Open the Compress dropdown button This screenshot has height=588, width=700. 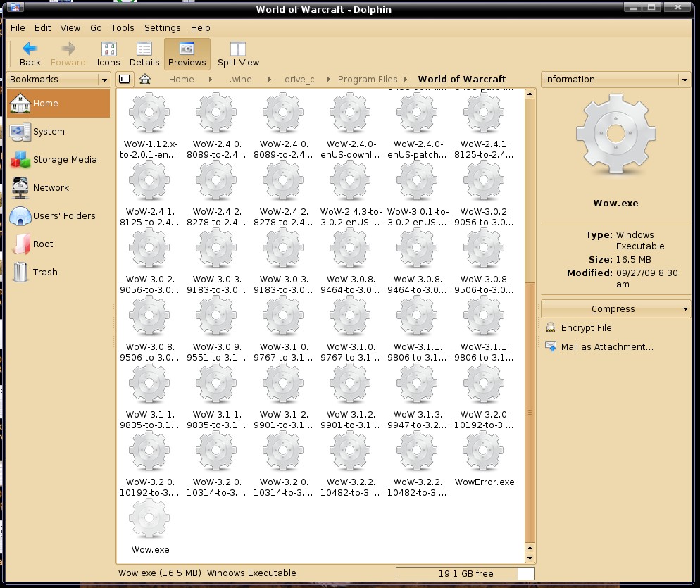615,309
